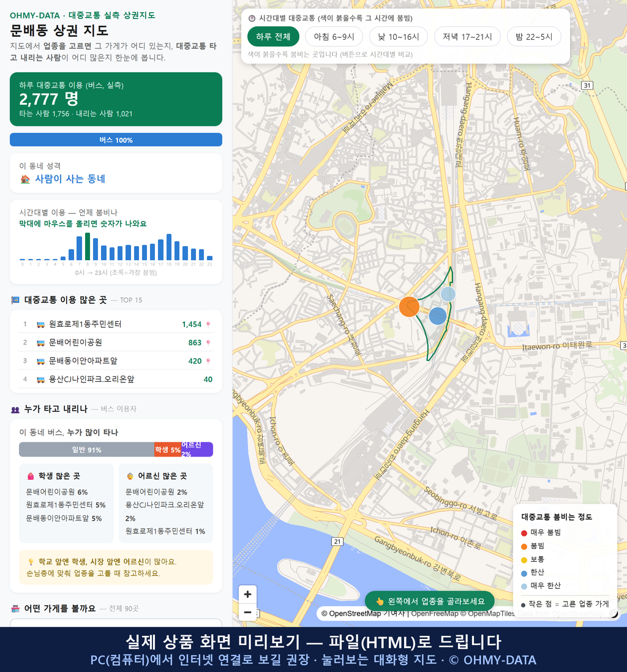The width and height of the screenshot is (627, 672).
Task: Click route 31 shield on map
Action: [587, 85]
